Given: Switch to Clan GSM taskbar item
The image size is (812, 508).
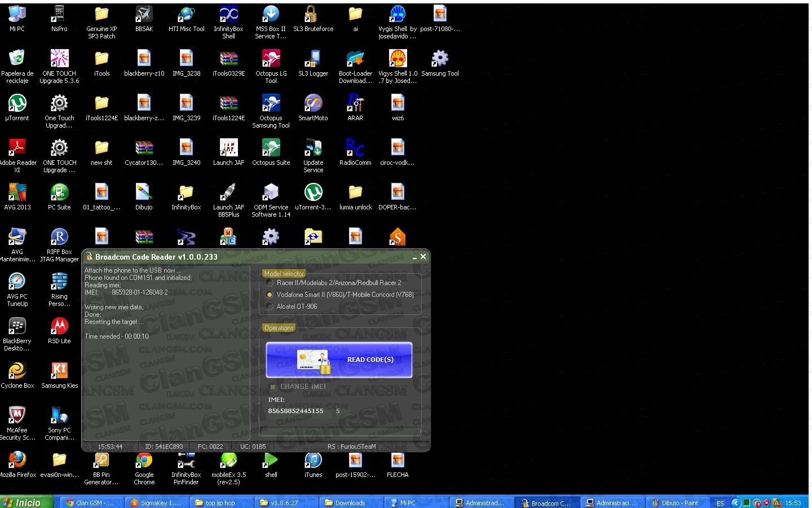Looking at the screenshot, I should [91, 503].
